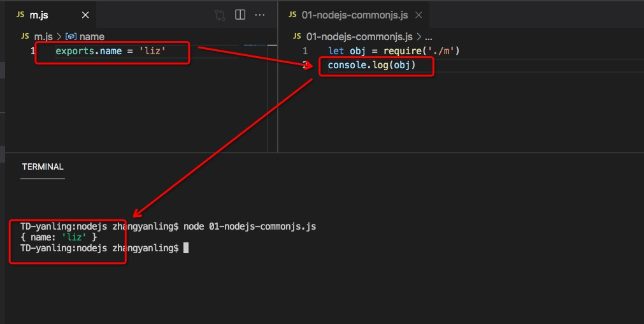Click the ellipsis breadcrumb in right editor
The height and width of the screenshot is (324, 644).
tap(428, 37)
